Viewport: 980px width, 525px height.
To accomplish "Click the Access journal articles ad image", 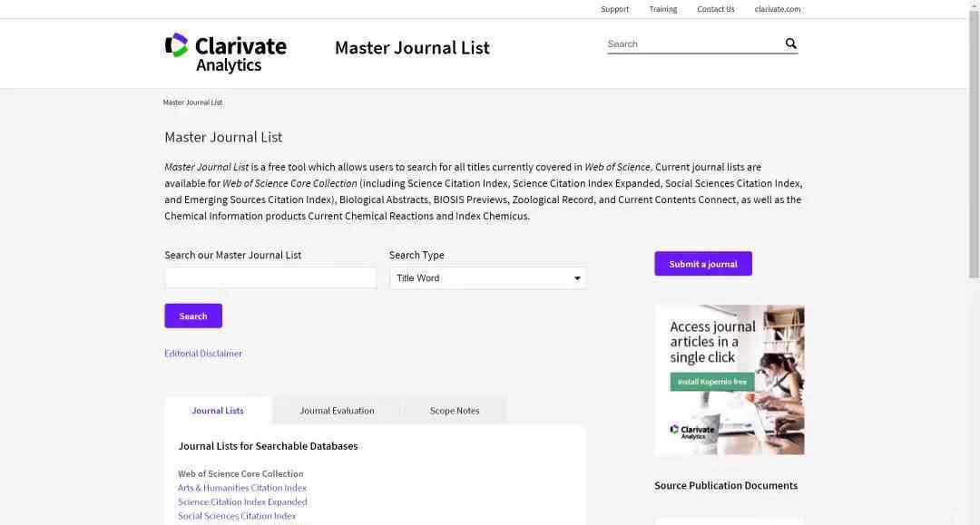I will (730, 380).
